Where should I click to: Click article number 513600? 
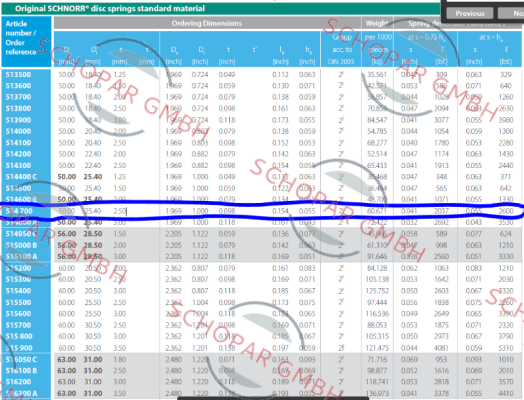click(18, 86)
